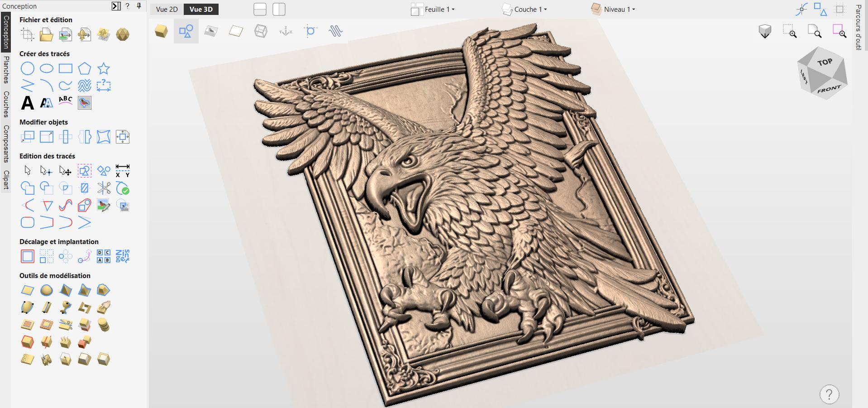
Task: Select the Draw Rectangle tool
Action: point(66,68)
